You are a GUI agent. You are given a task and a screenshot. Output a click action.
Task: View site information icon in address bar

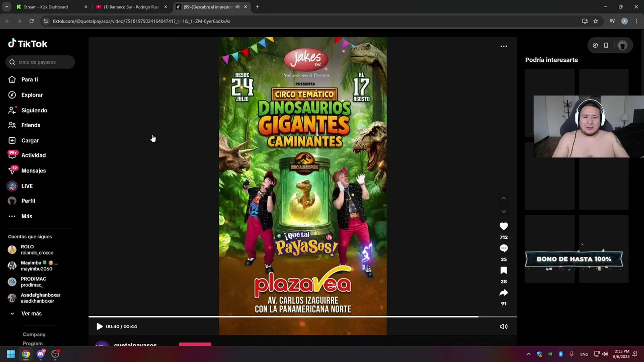[46, 21]
